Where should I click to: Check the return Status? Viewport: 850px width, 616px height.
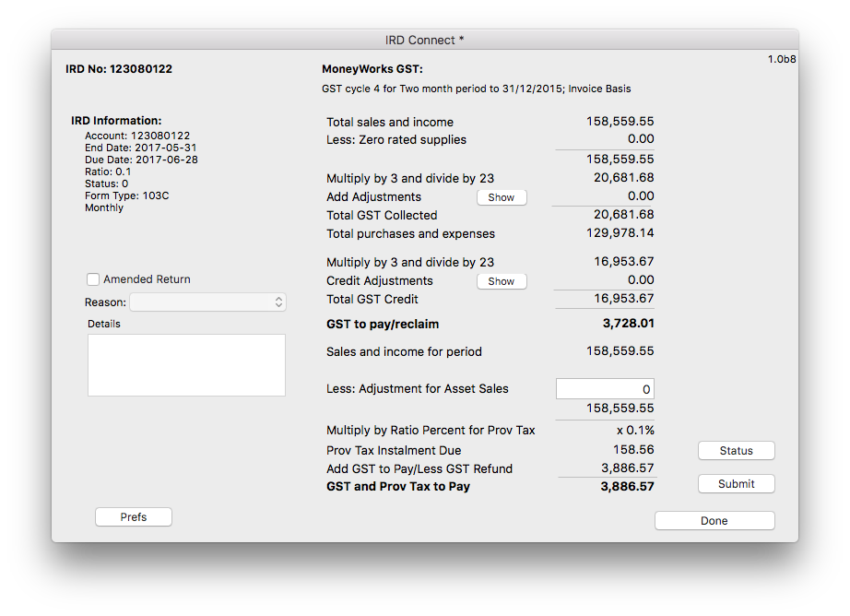point(737,451)
